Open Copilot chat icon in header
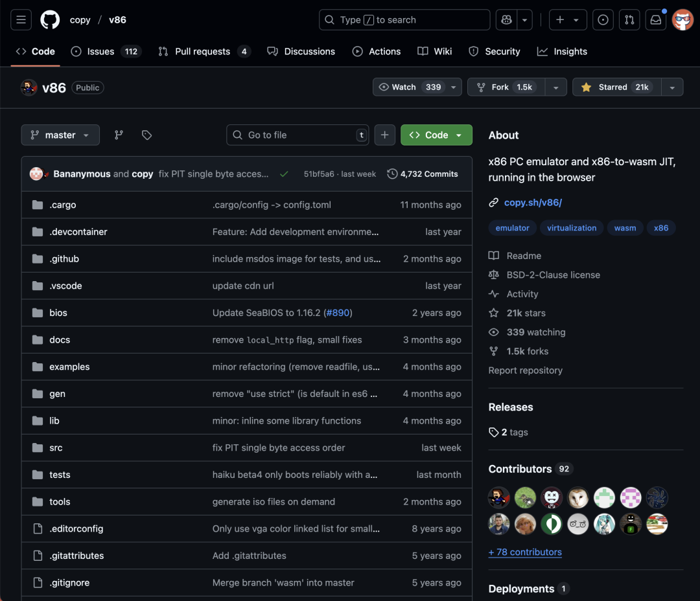Screen dimensions: 700x601 point(506,19)
